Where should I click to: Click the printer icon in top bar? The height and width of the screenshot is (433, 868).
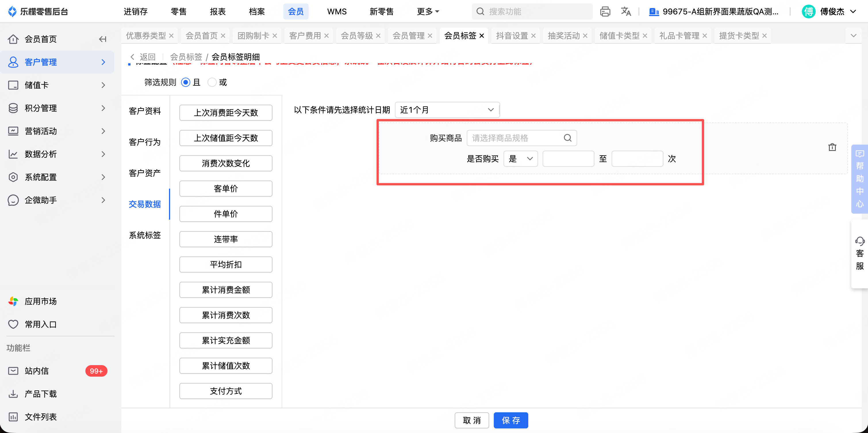(605, 12)
